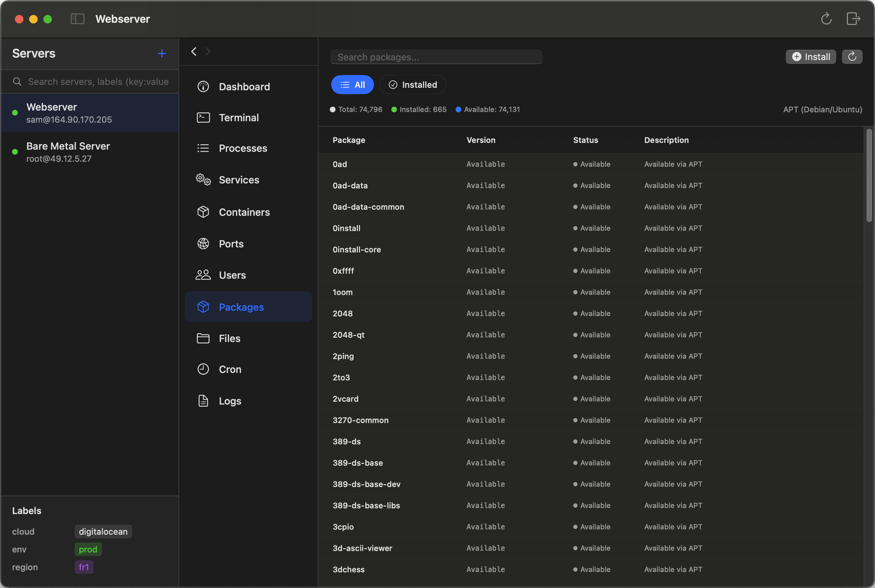Click the Ports globe icon
Screen dimensions: 875x588
coord(203,244)
